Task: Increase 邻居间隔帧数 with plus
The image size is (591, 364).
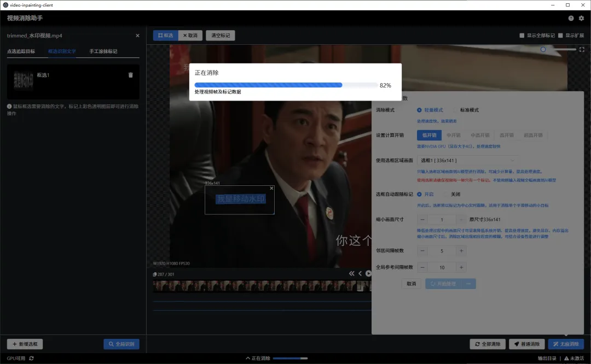Action: tap(461, 251)
